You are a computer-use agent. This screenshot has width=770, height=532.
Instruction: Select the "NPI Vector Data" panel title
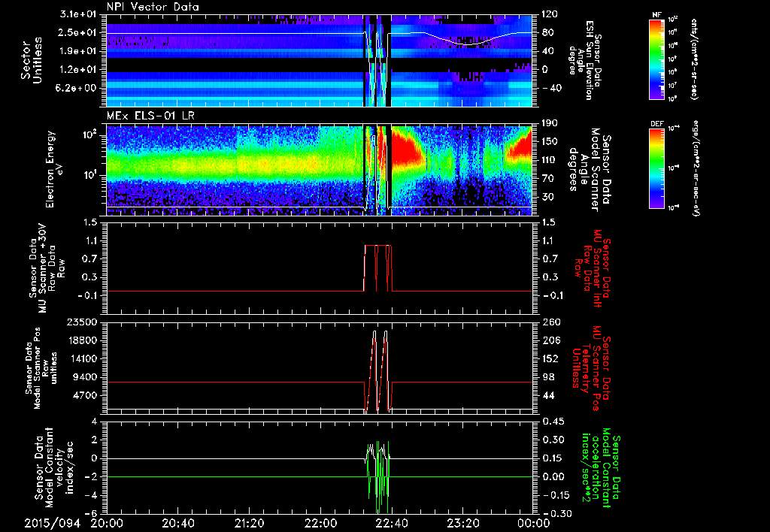pos(153,7)
